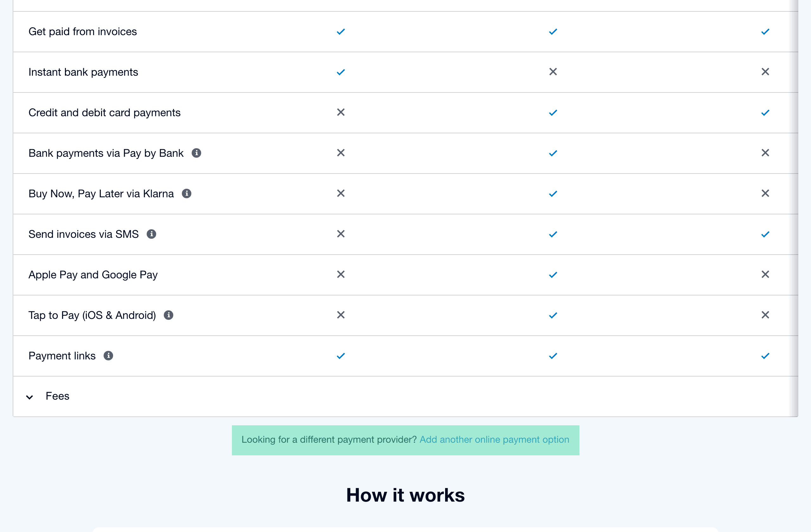The height and width of the screenshot is (532, 811).
Task: Click middle-column cross for Instant bank payments
Action: (553, 72)
